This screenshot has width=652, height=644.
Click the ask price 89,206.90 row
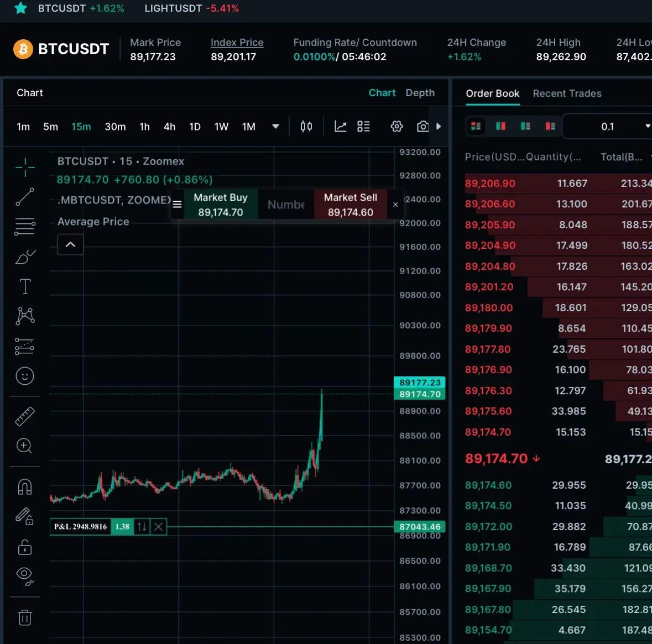coord(558,184)
